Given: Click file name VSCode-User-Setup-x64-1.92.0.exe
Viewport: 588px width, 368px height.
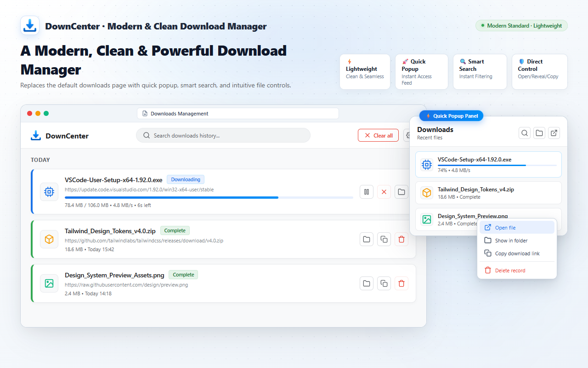Looking at the screenshot, I should 113,180.
